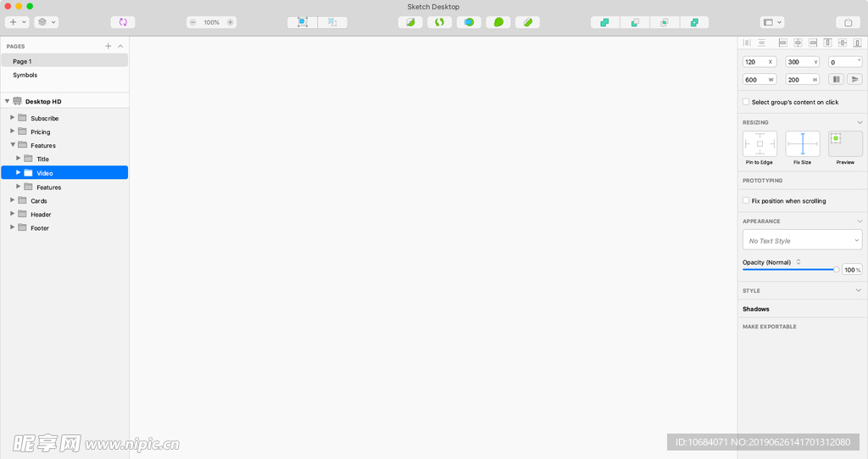Open the No Text Style dropdown
This screenshot has height=459, width=868.
point(802,241)
